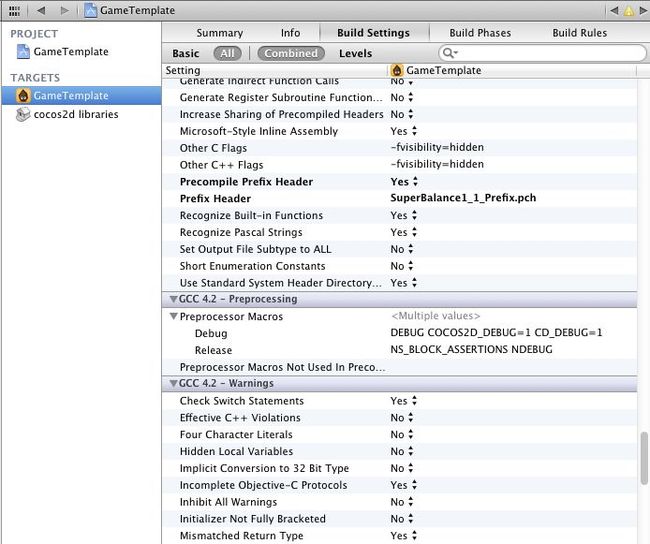Select the GameTemplate project blueprint icon
650x544 pixels.
click(23, 51)
